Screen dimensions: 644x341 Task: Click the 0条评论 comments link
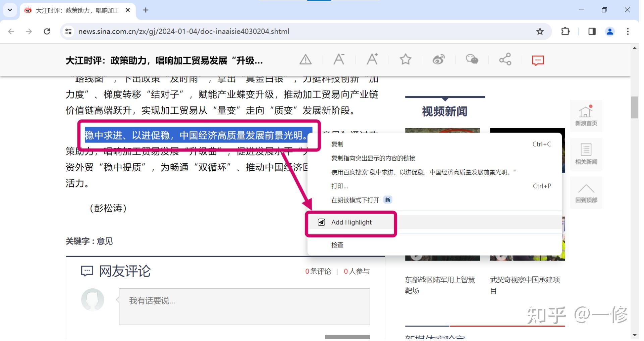(318, 271)
